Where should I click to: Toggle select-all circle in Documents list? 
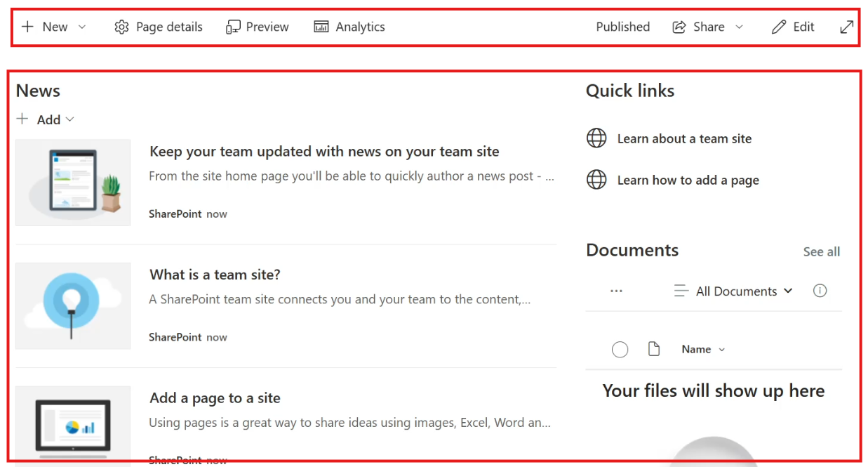pos(620,349)
